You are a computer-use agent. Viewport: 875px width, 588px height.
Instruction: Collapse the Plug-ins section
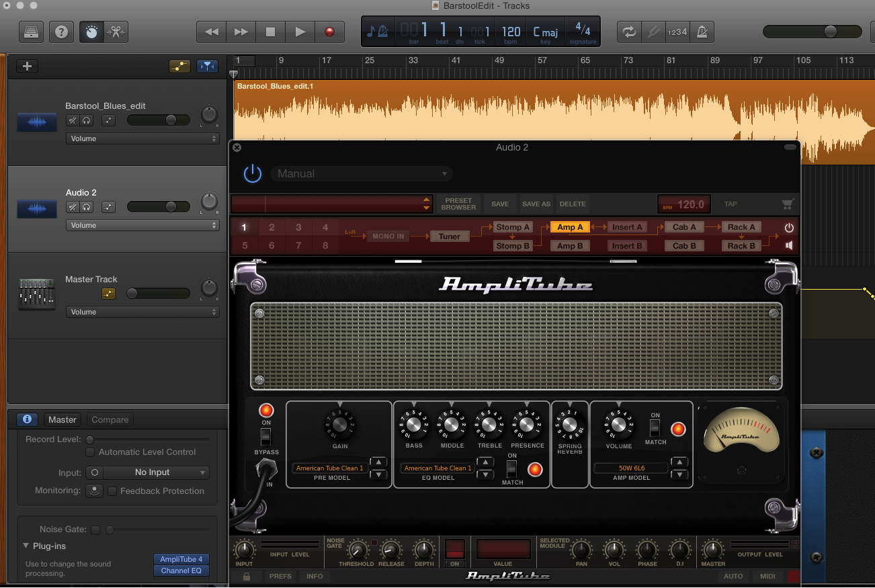(x=26, y=546)
